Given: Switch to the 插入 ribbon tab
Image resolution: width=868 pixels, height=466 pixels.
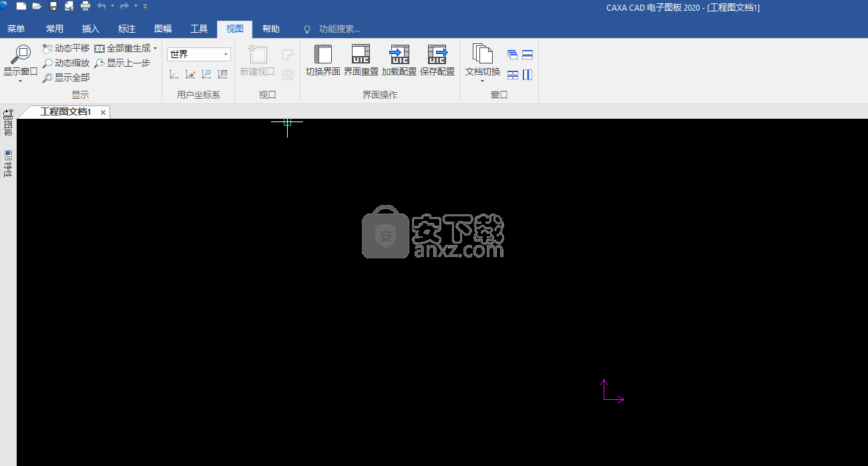Looking at the screenshot, I should coord(91,29).
